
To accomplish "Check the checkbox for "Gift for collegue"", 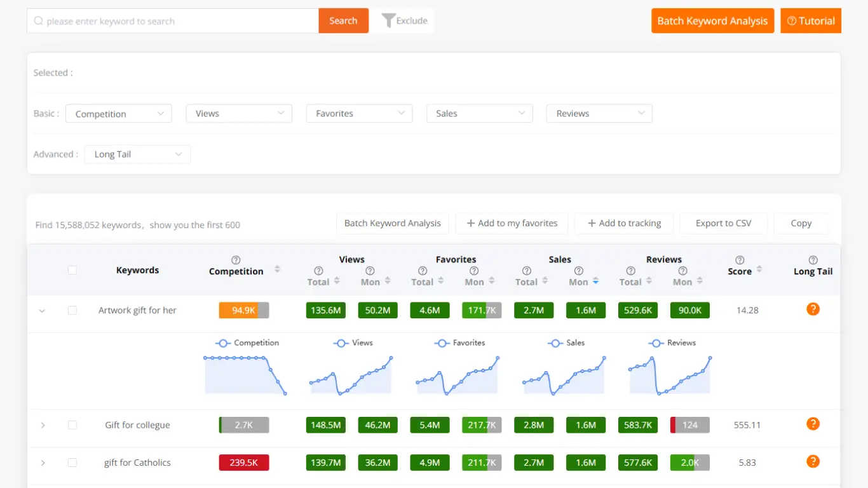I will [72, 424].
